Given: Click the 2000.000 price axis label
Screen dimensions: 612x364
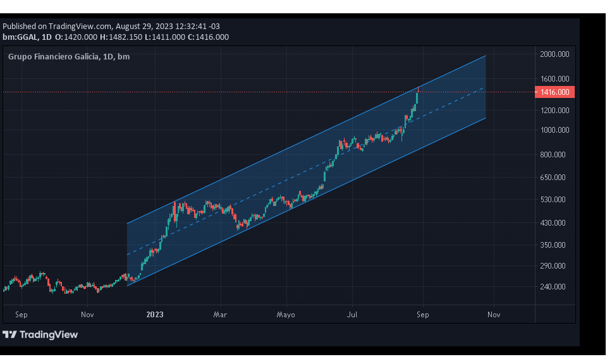Looking at the screenshot, I should pyautogui.click(x=554, y=54).
